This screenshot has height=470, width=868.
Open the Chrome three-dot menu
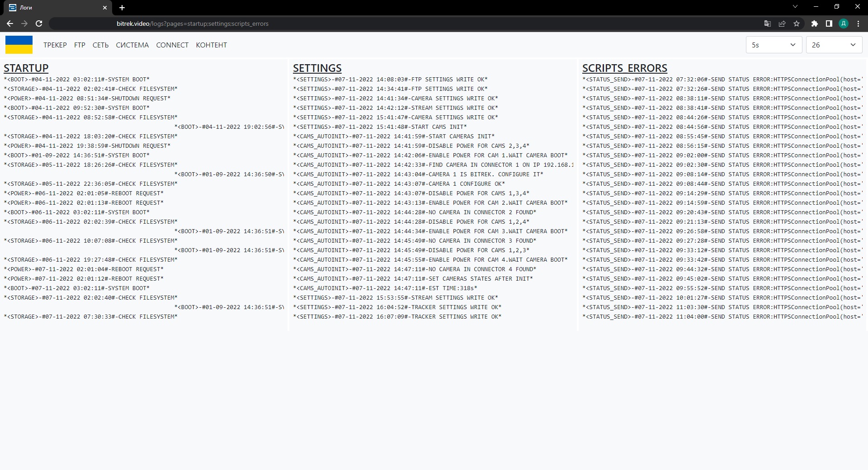click(x=858, y=23)
